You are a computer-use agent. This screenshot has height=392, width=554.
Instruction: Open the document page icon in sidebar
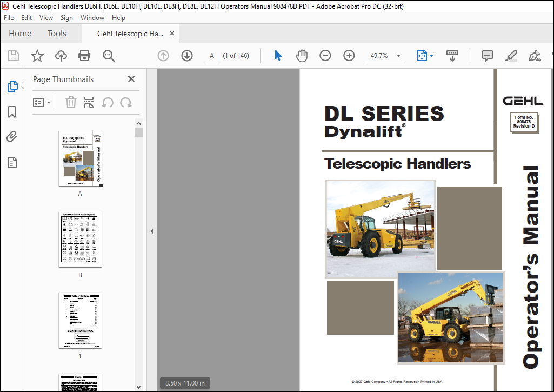click(x=12, y=163)
